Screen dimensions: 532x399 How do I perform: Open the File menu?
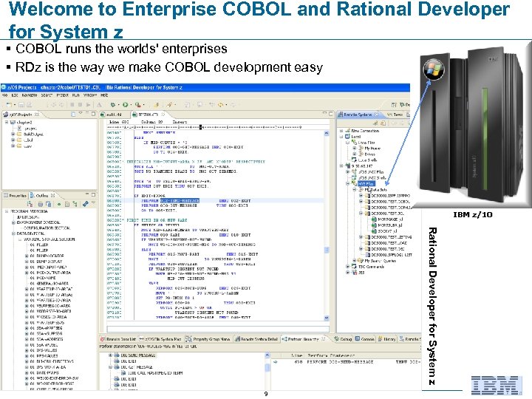tap(4, 95)
